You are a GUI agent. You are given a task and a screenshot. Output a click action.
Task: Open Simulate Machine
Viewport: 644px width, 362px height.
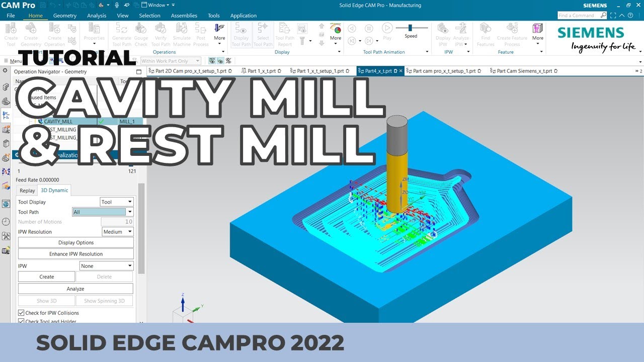182,29
